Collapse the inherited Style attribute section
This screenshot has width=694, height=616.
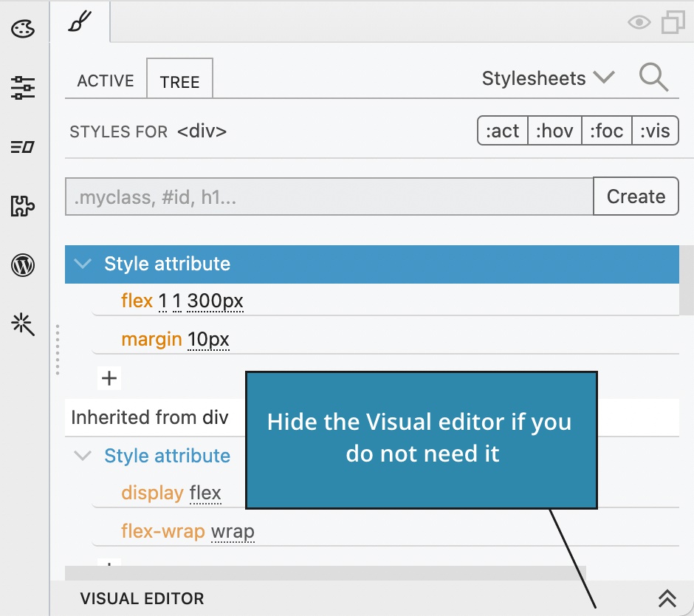click(83, 455)
